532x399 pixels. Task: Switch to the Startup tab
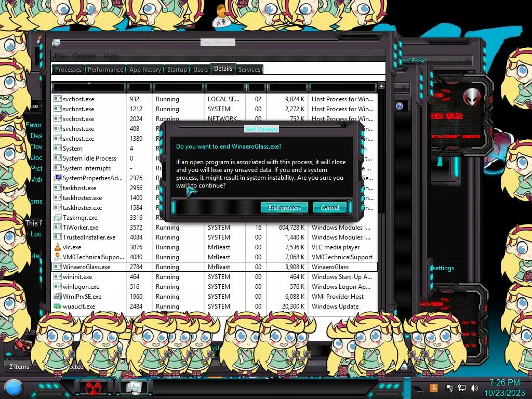[x=177, y=70]
